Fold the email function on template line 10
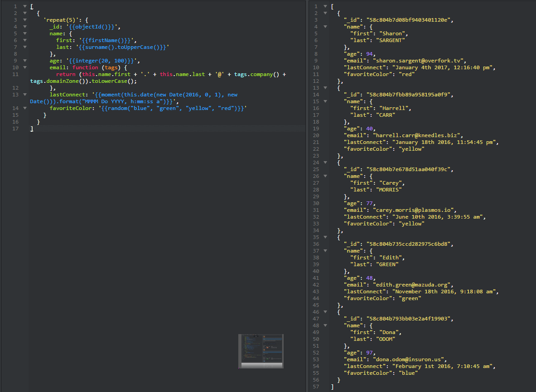Screen dimensions: 536x392 [x=25, y=67]
